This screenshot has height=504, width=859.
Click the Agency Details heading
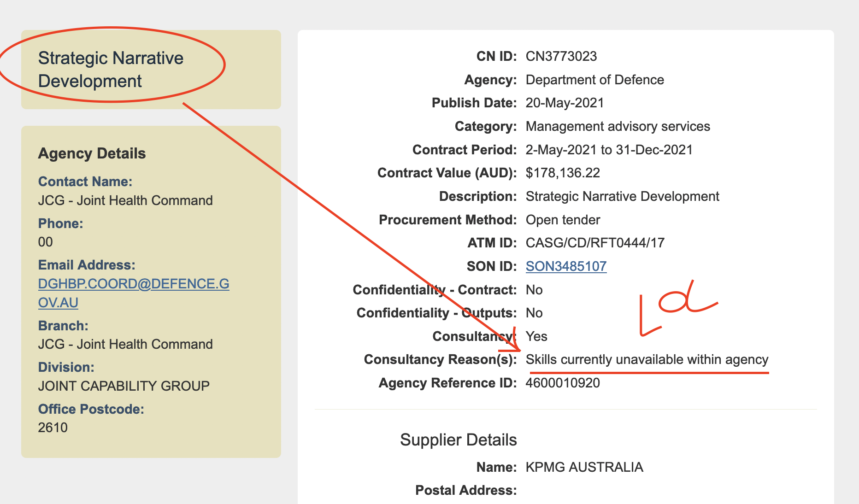pos(92,153)
